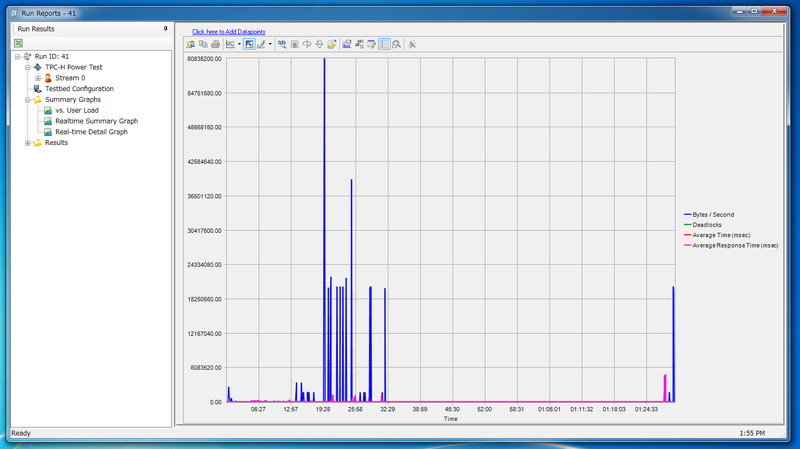The height and width of the screenshot is (449, 800).
Task: Click the 'Time' x-axis title
Action: pyautogui.click(x=451, y=419)
